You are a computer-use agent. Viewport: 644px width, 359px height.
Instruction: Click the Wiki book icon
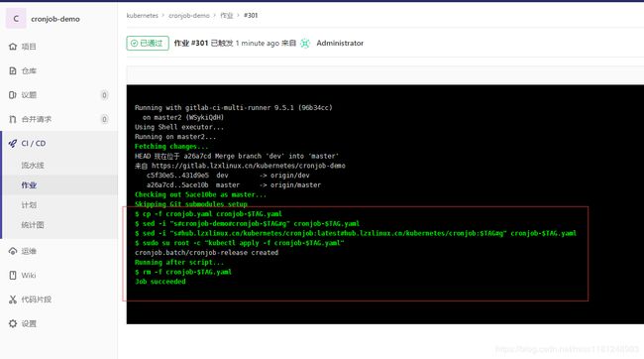[13, 275]
